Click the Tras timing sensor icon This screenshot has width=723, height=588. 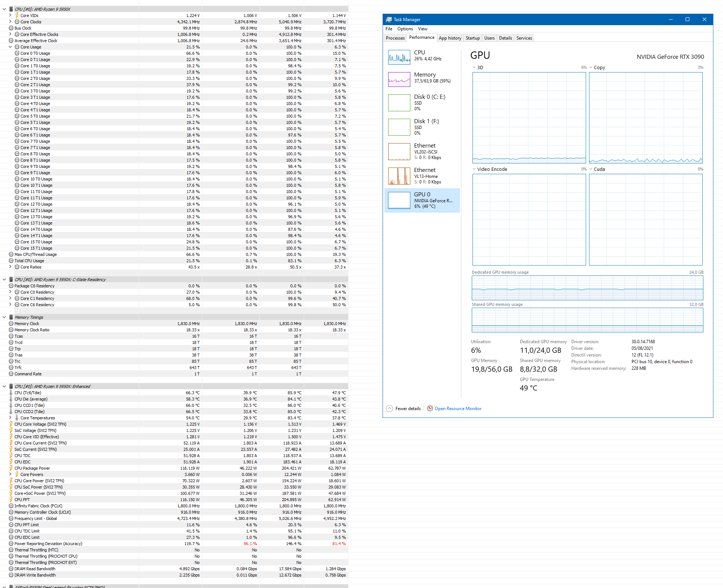pyautogui.click(x=11, y=355)
